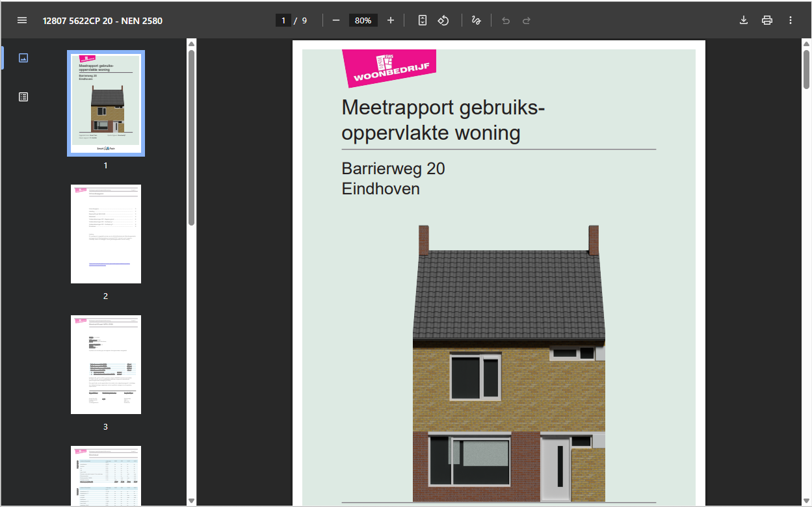Open the 80% zoom level selector
This screenshot has width=812, height=507.
(x=363, y=20)
